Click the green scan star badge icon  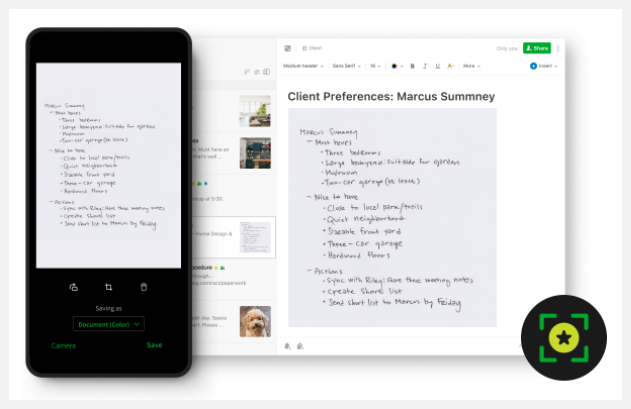click(564, 338)
